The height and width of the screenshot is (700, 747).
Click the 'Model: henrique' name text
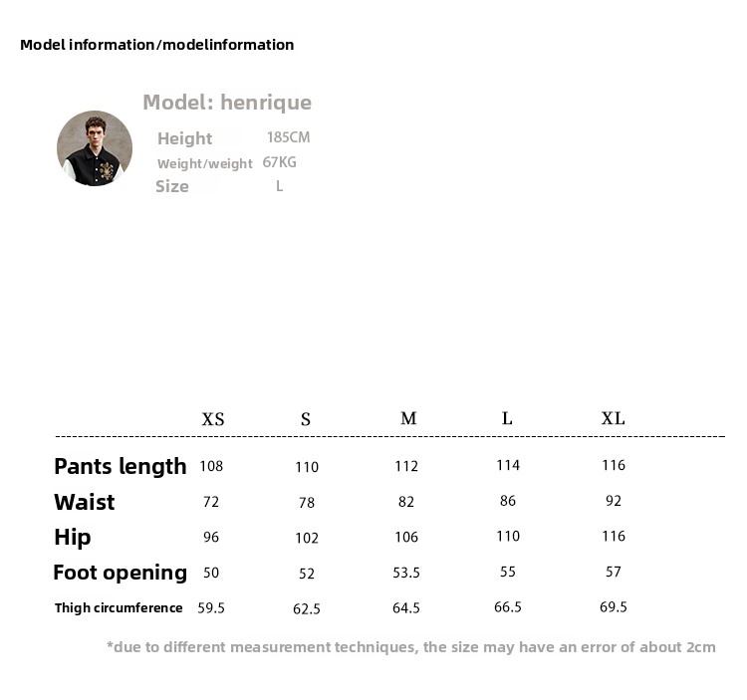click(x=227, y=103)
